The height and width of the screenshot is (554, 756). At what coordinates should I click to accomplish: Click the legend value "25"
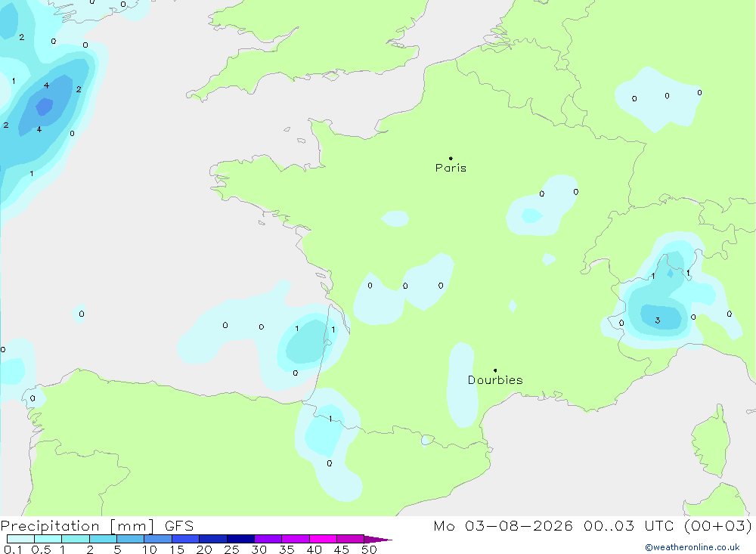pyautogui.click(x=231, y=549)
